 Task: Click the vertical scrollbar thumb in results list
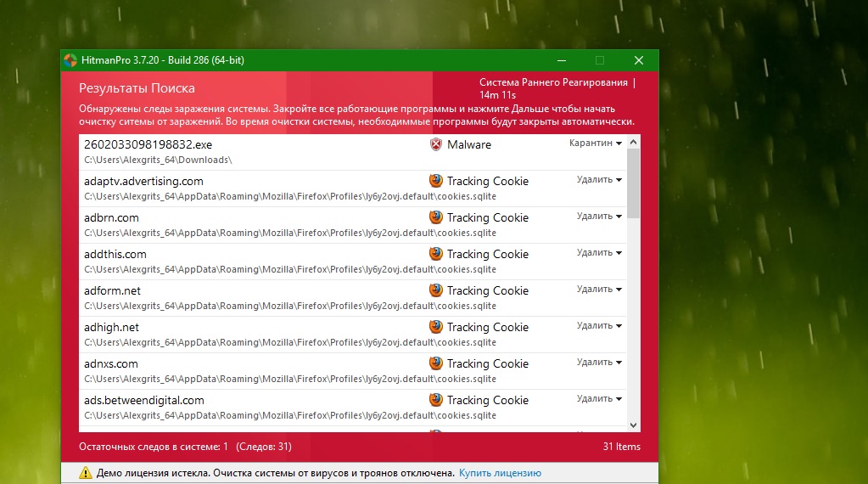(x=633, y=184)
